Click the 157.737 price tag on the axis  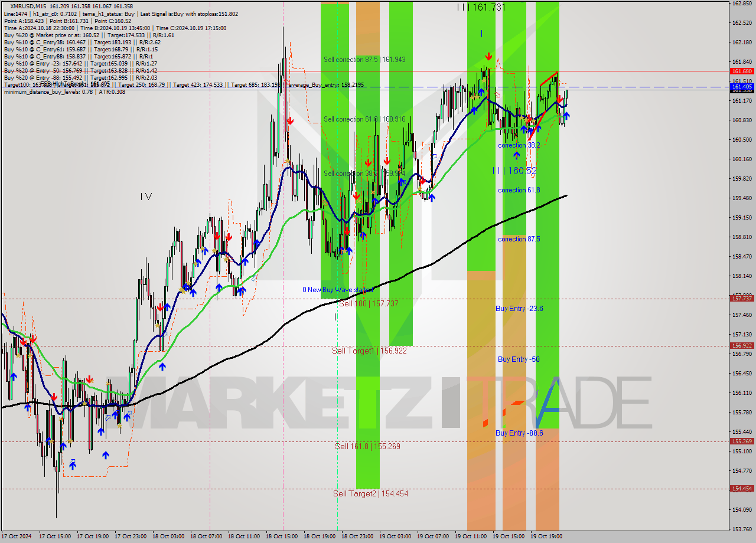pos(742,299)
